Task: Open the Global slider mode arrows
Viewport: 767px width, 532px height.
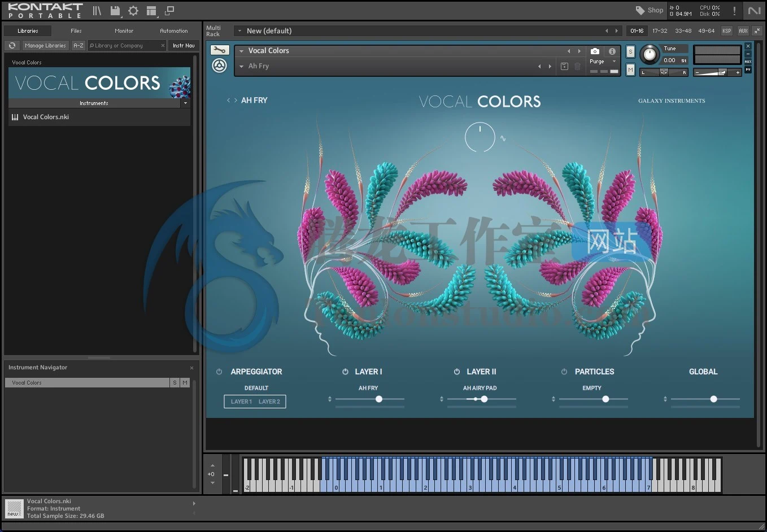Action: pos(665,399)
